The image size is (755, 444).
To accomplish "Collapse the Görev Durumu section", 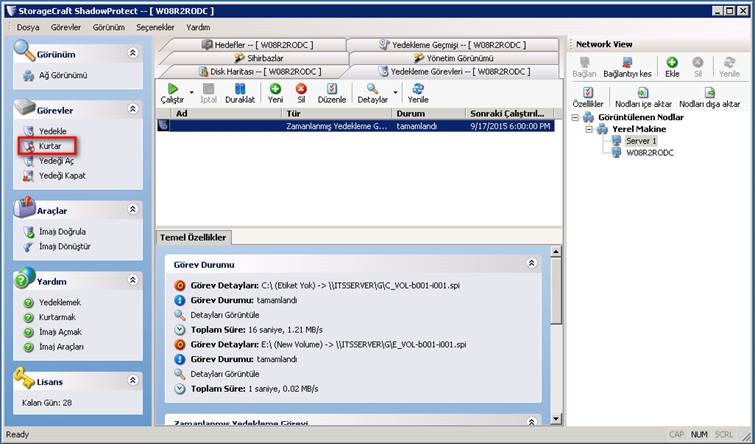I will tap(531, 263).
